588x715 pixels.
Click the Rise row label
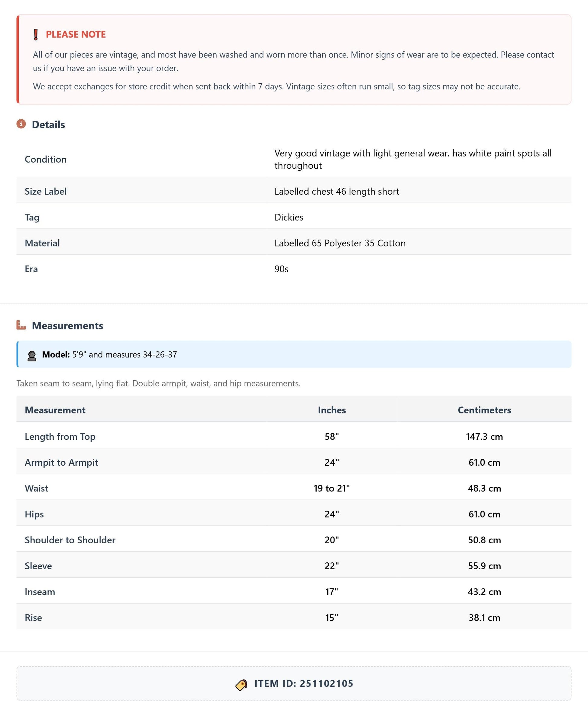click(x=33, y=617)
